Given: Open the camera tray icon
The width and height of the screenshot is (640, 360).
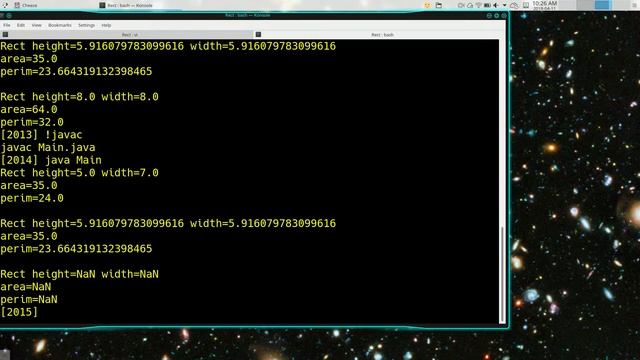Looking at the screenshot, I should (x=461, y=5).
